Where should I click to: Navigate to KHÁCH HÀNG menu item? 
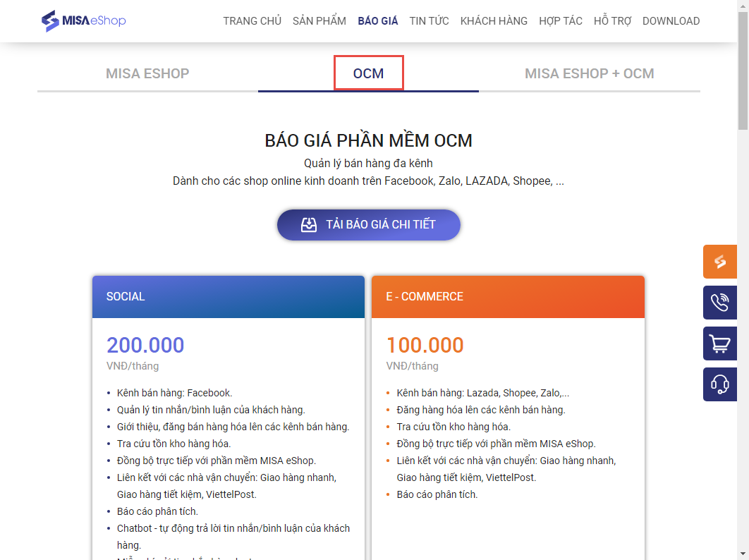(x=494, y=21)
